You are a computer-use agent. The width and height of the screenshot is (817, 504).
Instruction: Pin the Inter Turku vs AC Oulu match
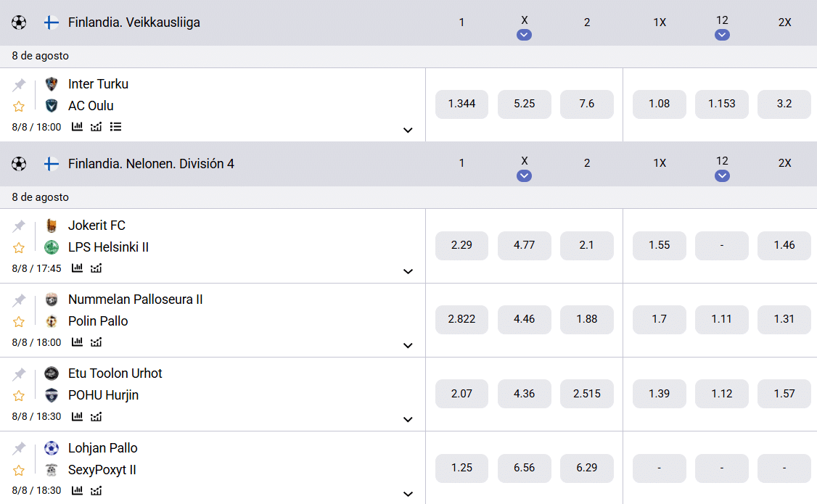pyautogui.click(x=20, y=84)
